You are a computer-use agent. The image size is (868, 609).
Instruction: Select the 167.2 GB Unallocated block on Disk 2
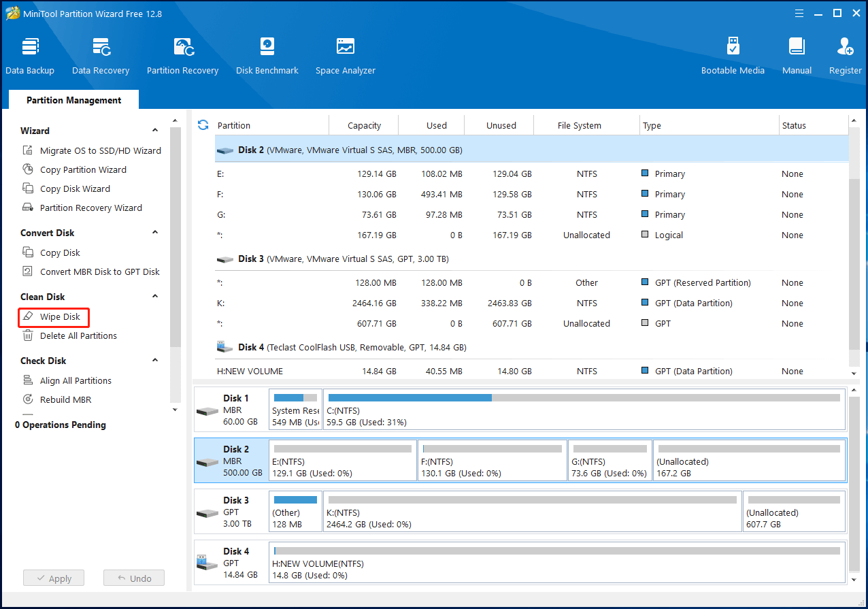(x=750, y=461)
